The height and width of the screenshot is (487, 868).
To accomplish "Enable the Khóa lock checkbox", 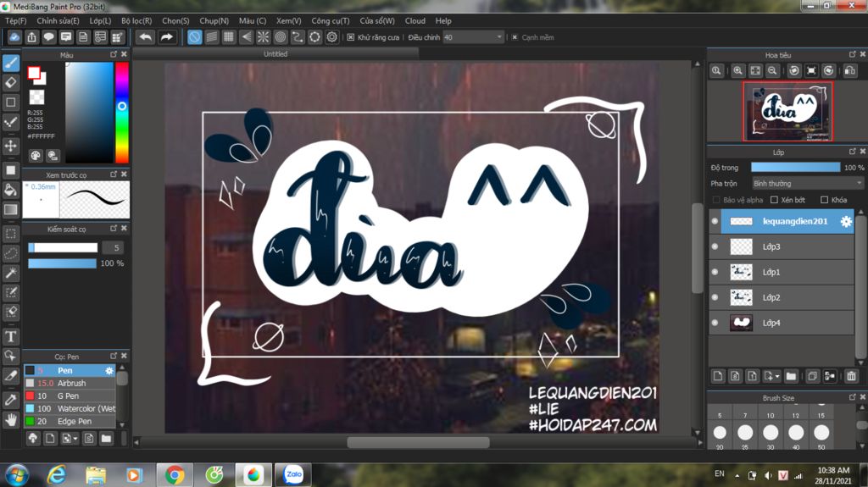I will click(824, 200).
